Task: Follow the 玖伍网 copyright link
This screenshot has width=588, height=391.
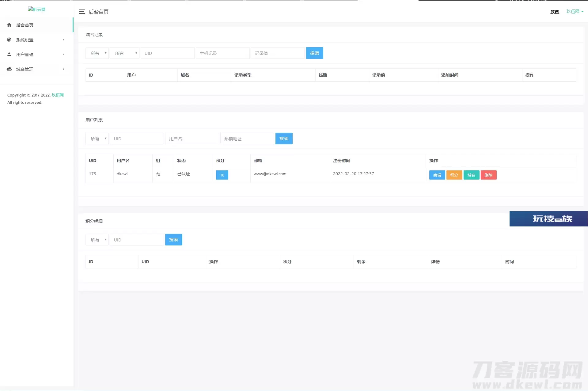Action: (58, 95)
